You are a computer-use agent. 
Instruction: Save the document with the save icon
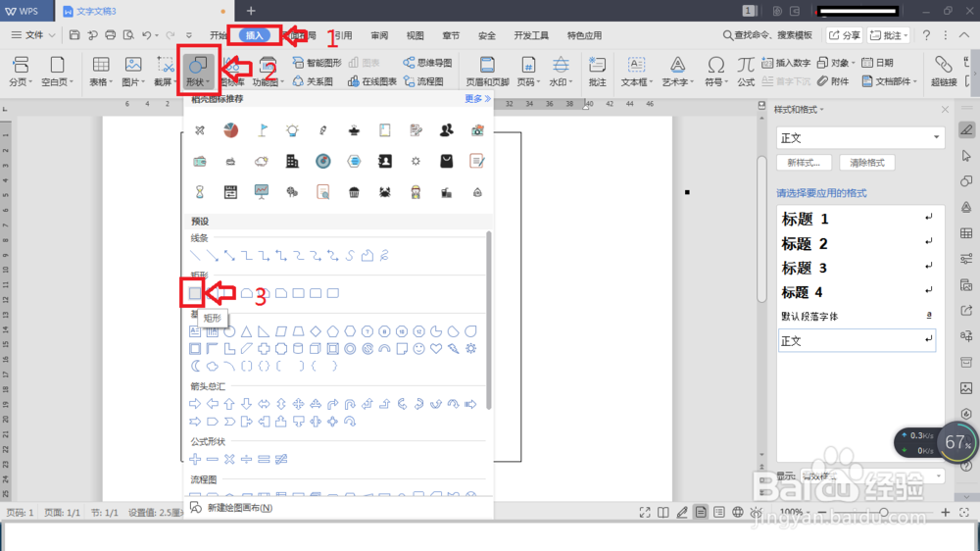click(74, 35)
